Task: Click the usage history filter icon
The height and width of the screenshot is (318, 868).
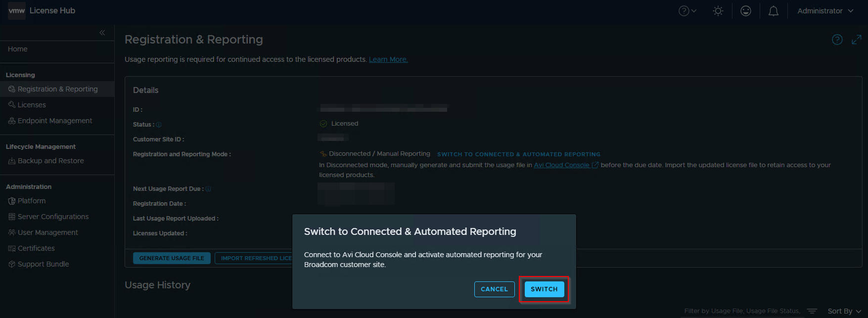Action: tap(812, 311)
